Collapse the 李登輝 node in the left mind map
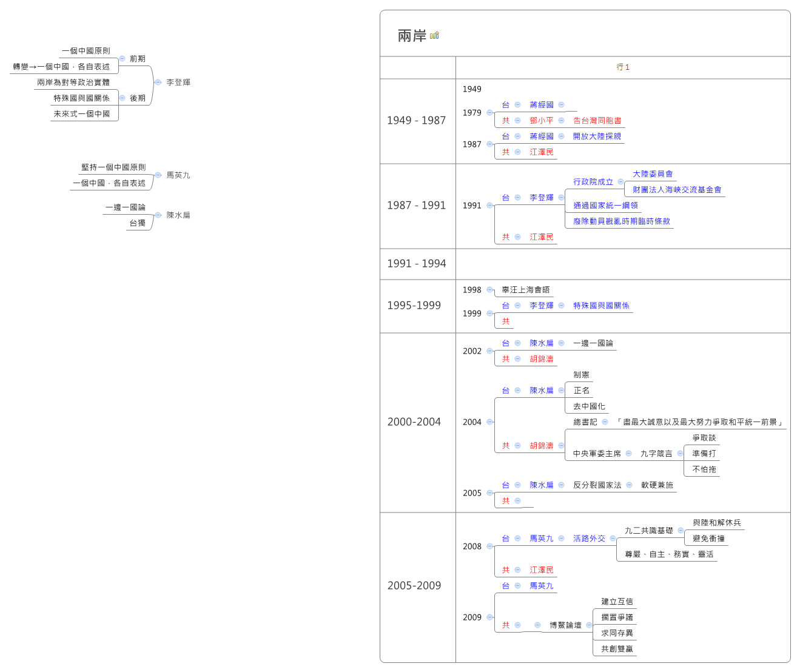 tap(158, 82)
